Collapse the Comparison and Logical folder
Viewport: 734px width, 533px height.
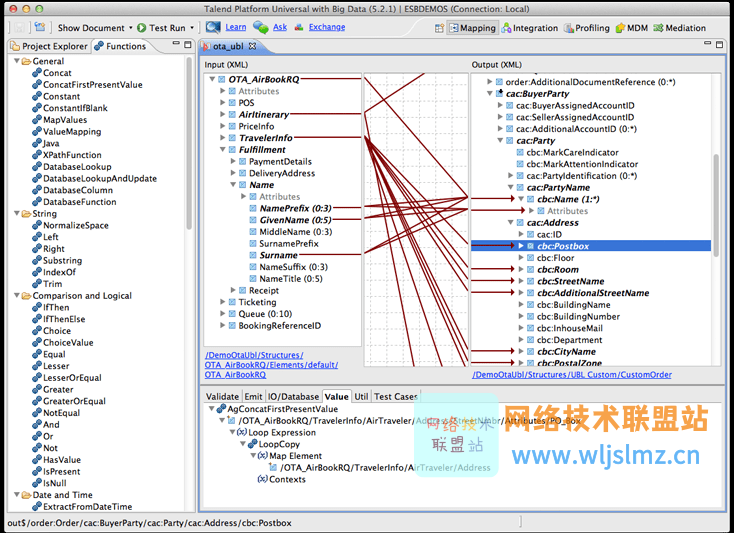pos(17,295)
